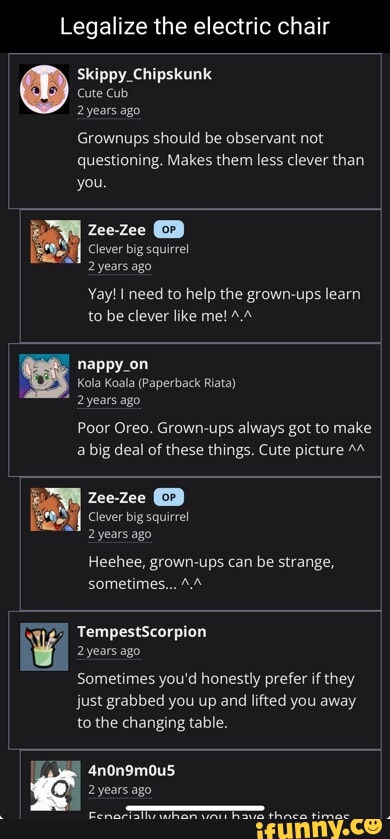Click the '2 years ago' timestamp under nappy_on
Screen dimensions: 390x839
(109, 400)
